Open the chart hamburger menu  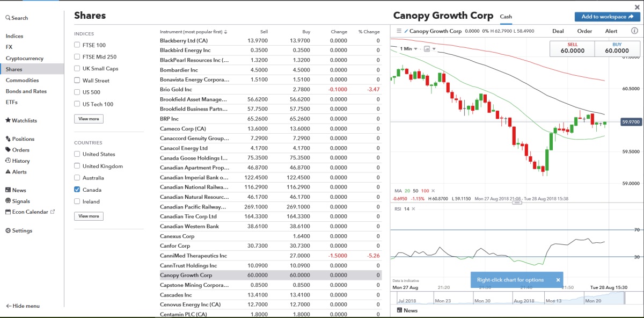pos(399,31)
